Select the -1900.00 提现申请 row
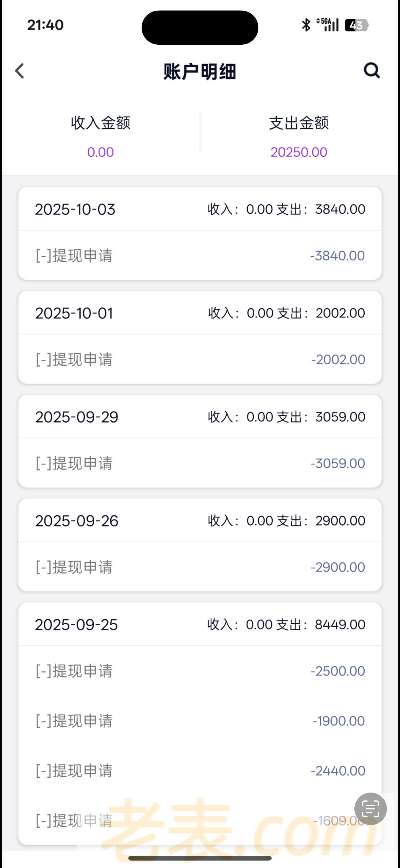Image resolution: width=400 pixels, height=868 pixels. pyautogui.click(x=200, y=721)
